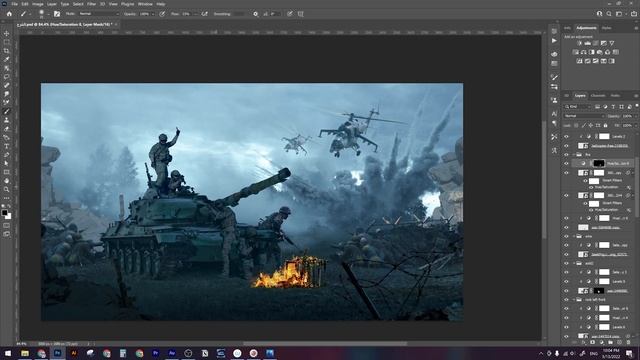Add a Vibrance adjustment

[x=612, y=43]
